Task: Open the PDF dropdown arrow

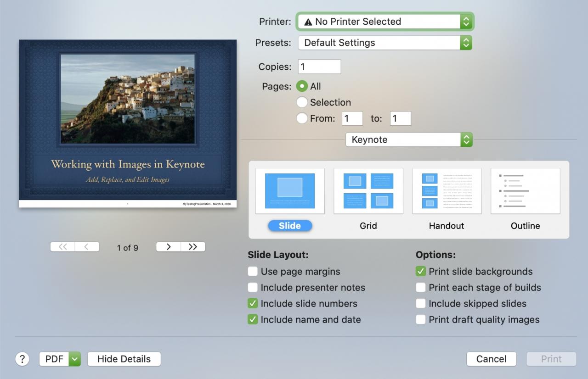Action: coord(75,359)
